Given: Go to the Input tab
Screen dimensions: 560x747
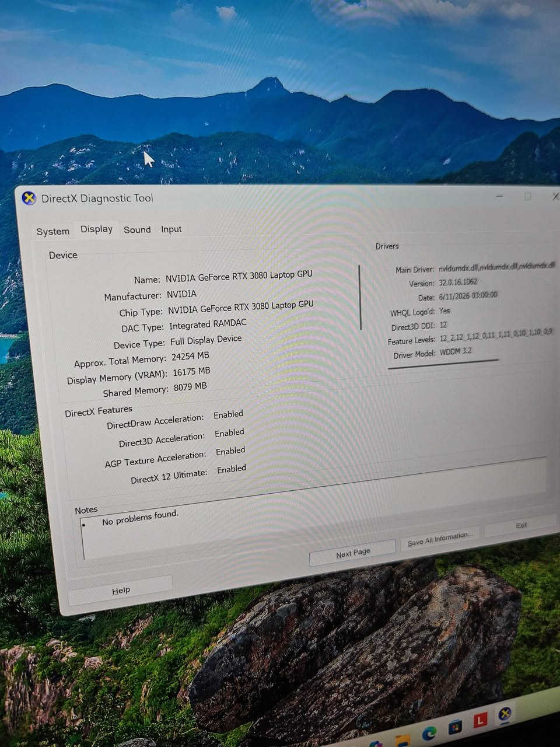Looking at the screenshot, I should 171,229.
